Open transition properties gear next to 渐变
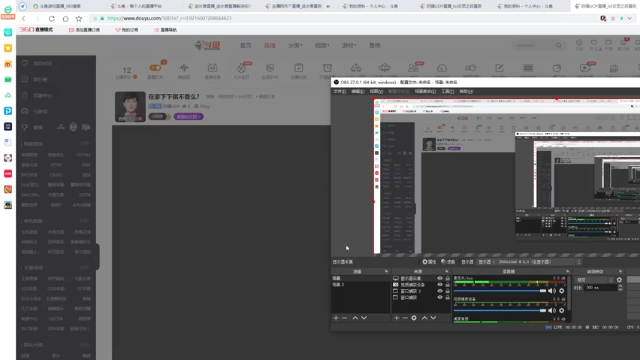This screenshot has height=360, width=640. (620, 280)
